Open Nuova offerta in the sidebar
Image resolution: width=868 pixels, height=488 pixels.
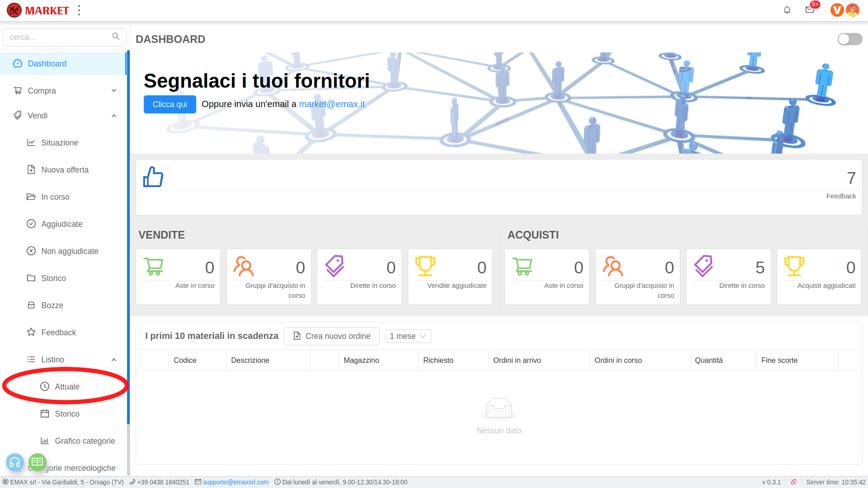(x=65, y=170)
